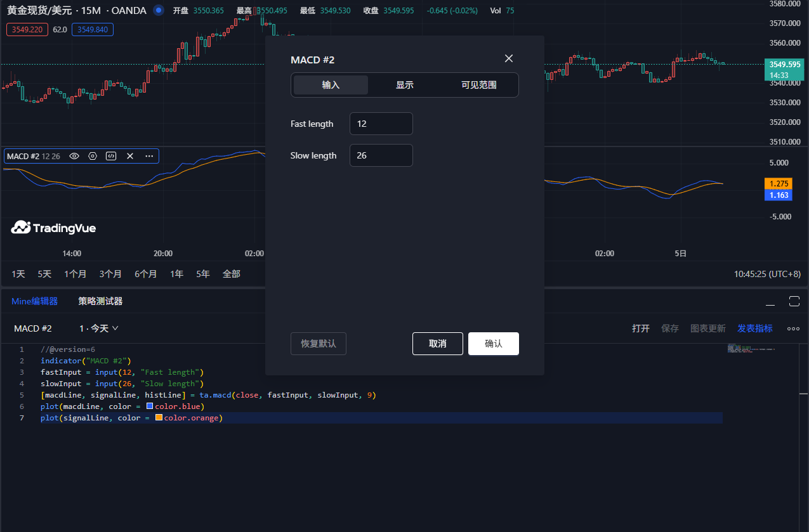The width and height of the screenshot is (809, 532).
Task: Remove MACD #2 indicator from chart
Action: tap(130, 156)
